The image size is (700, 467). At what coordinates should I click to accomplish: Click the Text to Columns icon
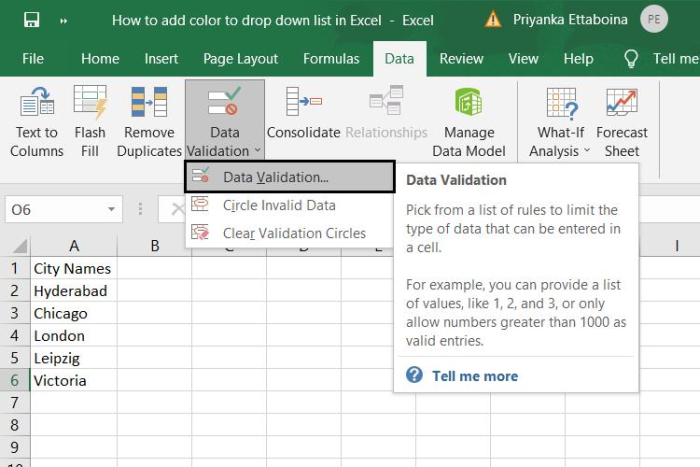point(37,103)
